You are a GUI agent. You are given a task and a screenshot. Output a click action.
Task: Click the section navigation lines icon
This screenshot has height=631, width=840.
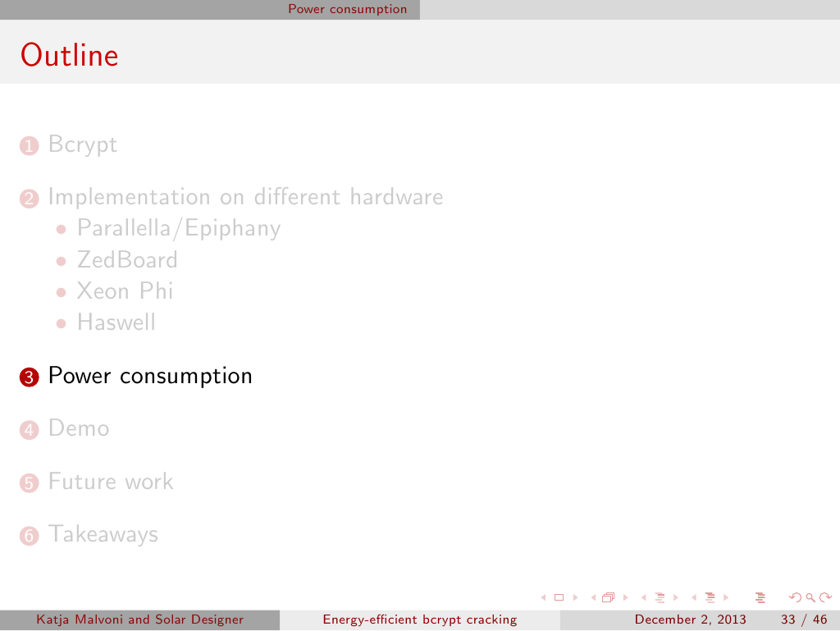coord(710,597)
